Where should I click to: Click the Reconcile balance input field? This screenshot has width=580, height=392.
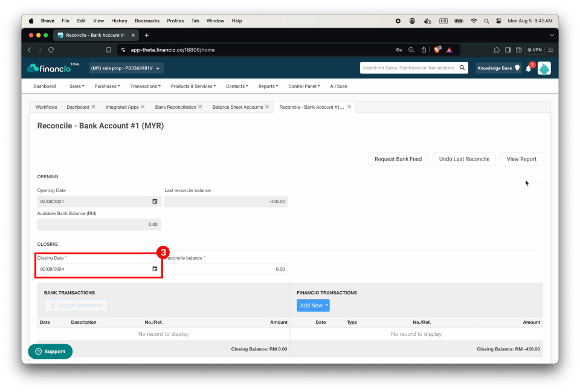(226, 269)
